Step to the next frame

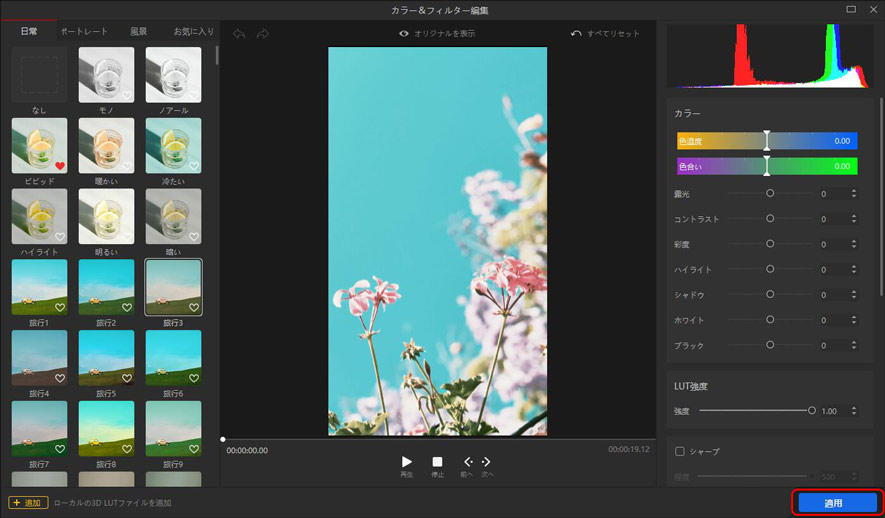[486, 462]
